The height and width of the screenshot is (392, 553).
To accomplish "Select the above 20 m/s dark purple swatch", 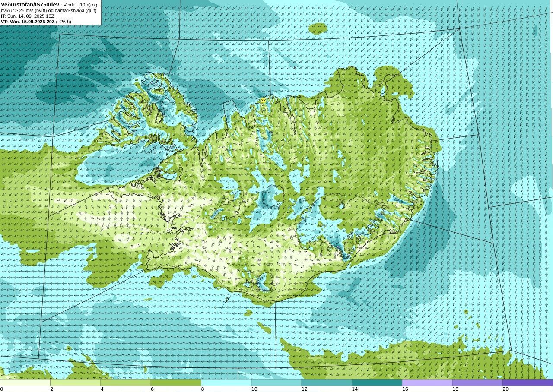I will [528, 383].
